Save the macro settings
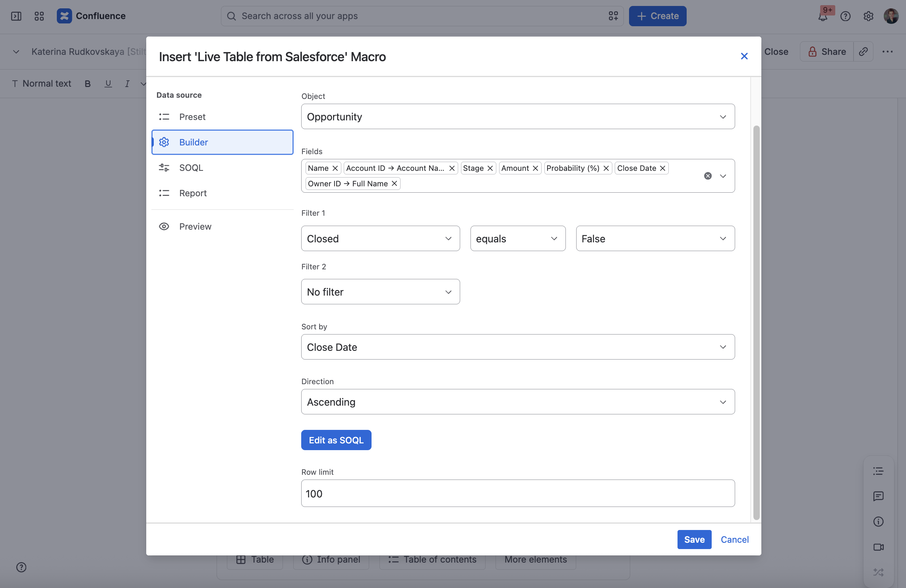 coord(694,540)
